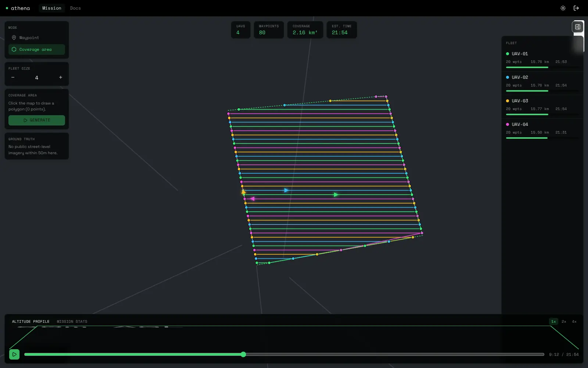Click the timeline scrubber handle
This screenshot has width=588, height=368.
pos(243,354)
